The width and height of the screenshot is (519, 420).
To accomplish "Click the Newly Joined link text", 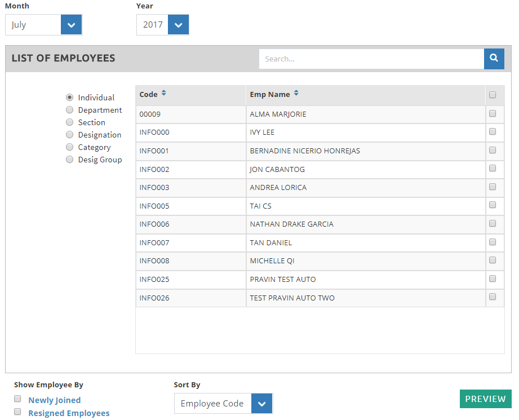I will [55, 400].
